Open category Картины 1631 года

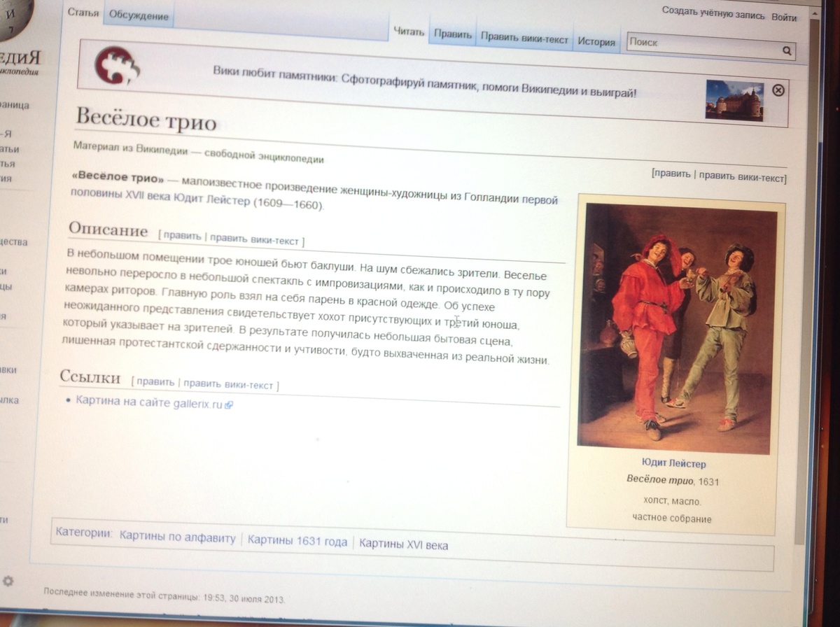297,542
